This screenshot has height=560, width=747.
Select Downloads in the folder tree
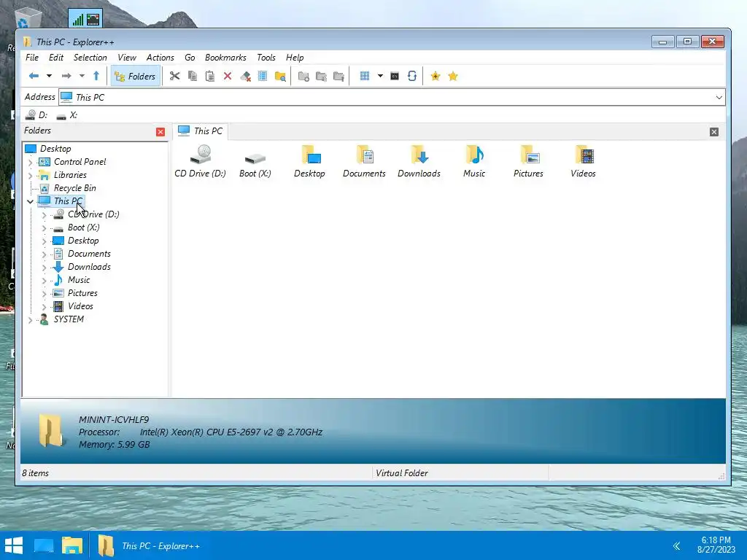click(89, 267)
